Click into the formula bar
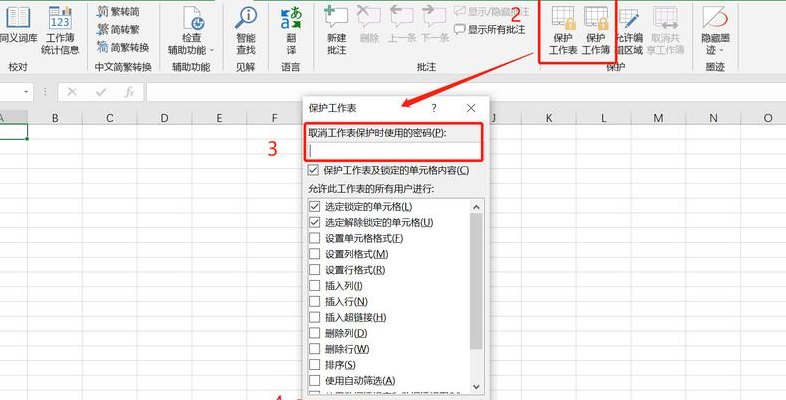 (x=465, y=92)
